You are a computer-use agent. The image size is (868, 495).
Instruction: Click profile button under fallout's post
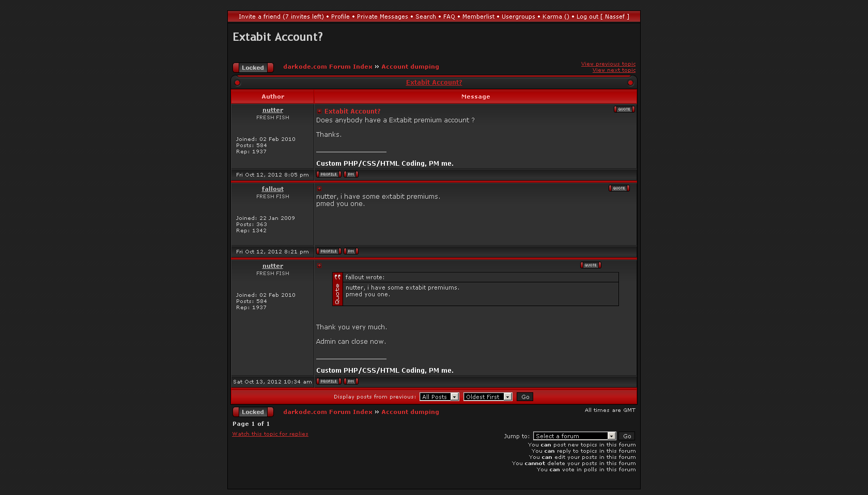coord(329,251)
